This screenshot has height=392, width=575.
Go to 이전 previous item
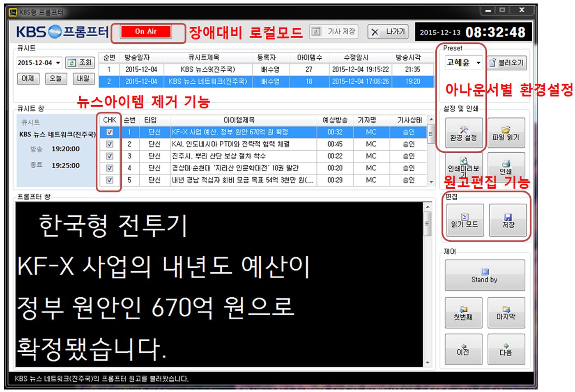[463, 349]
